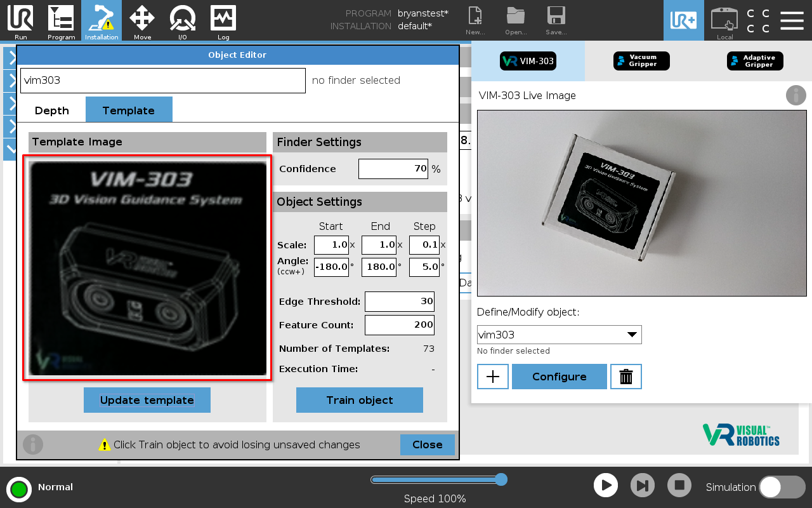This screenshot has width=812, height=508.
Task: Open the vim303 object dropdown
Action: (x=560, y=335)
